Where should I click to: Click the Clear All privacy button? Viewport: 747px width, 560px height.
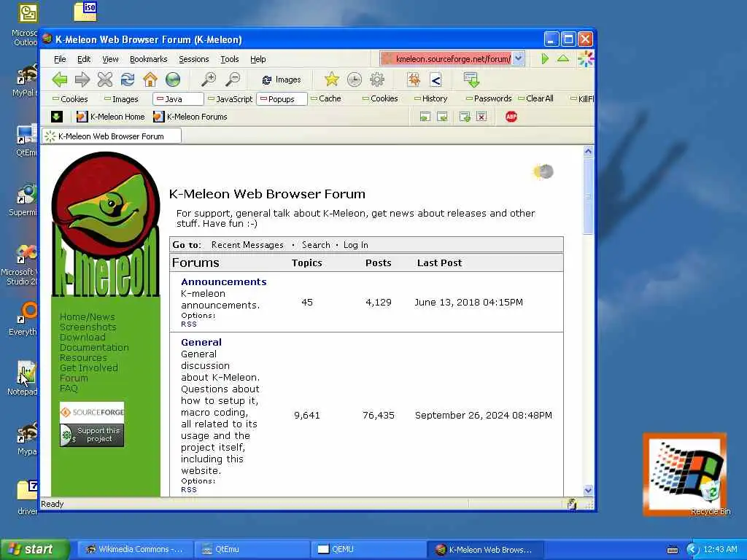tap(536, 98)
